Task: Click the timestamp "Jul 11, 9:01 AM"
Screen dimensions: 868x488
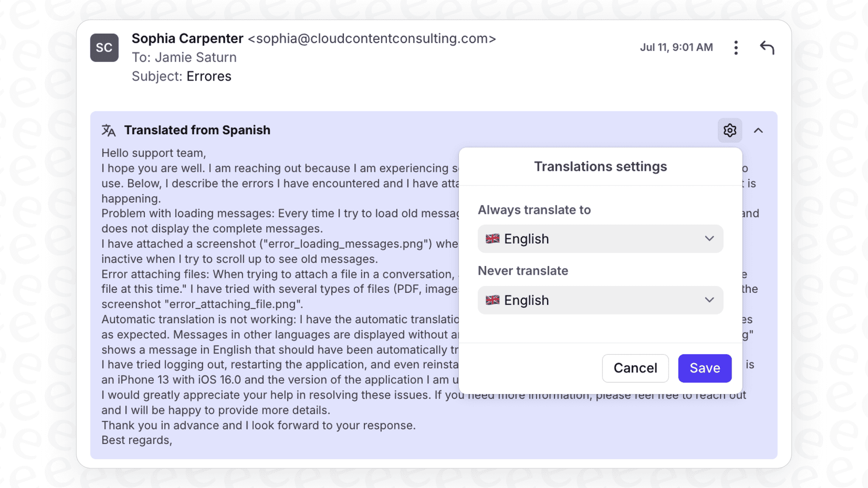Action: click(676, 47)
